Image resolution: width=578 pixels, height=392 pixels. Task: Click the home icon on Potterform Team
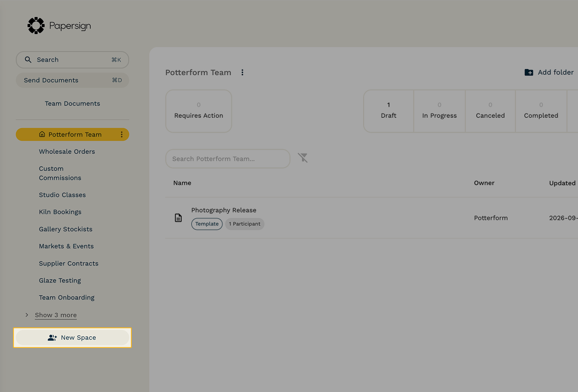[x=42, y=135]
